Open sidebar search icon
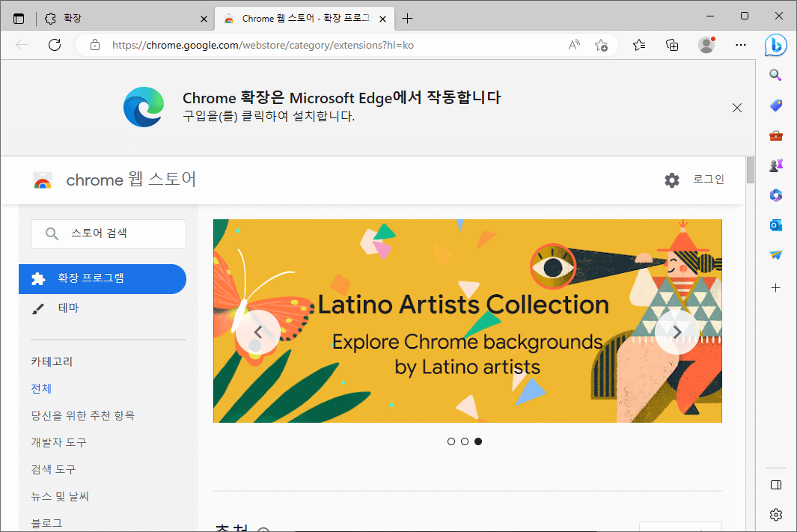This screenshot has height=532, width=797. 775,76
